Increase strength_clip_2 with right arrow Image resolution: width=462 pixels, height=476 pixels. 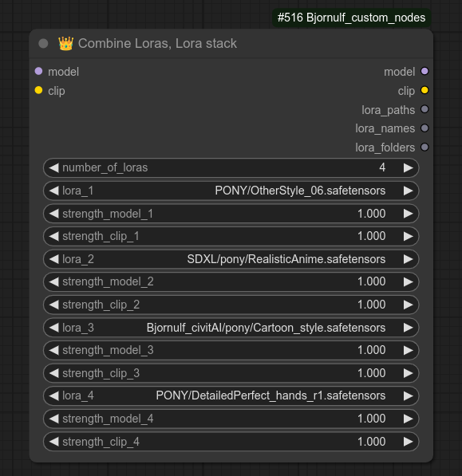409,305
